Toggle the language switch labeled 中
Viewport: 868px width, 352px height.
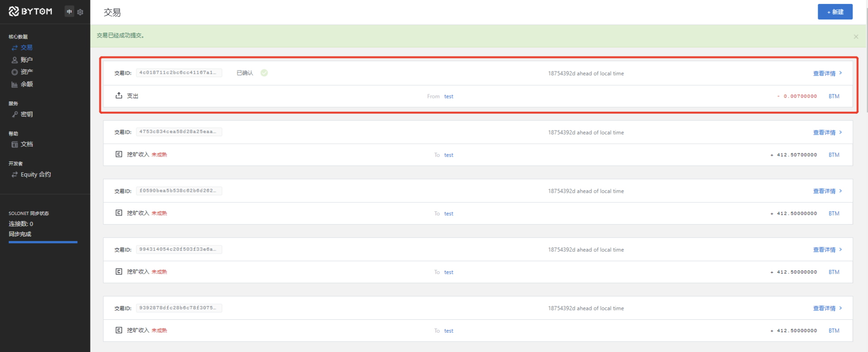point(69,12)
